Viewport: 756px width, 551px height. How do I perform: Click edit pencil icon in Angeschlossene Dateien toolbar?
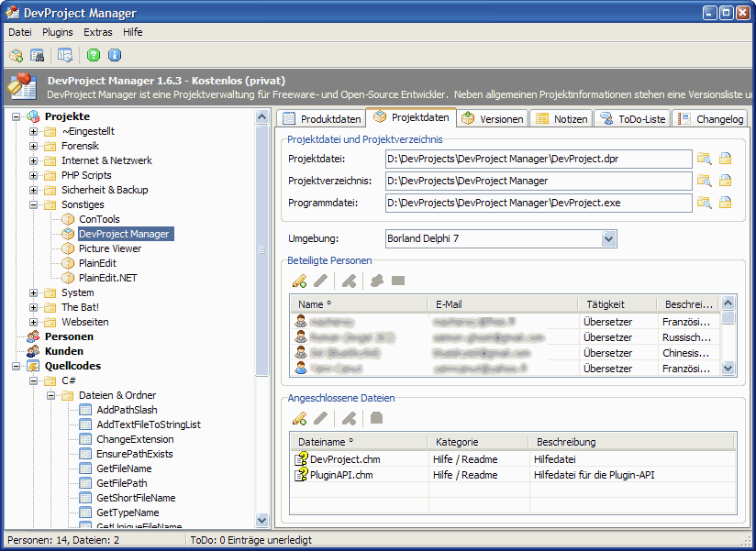tap(320, 418)
